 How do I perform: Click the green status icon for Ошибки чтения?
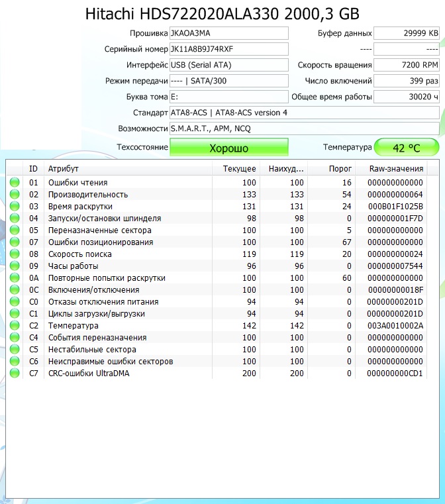pos(15,182)
